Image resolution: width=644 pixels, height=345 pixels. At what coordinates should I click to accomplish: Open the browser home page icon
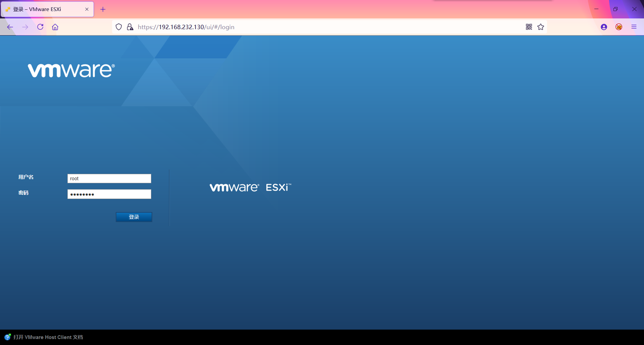click(55, 27)
